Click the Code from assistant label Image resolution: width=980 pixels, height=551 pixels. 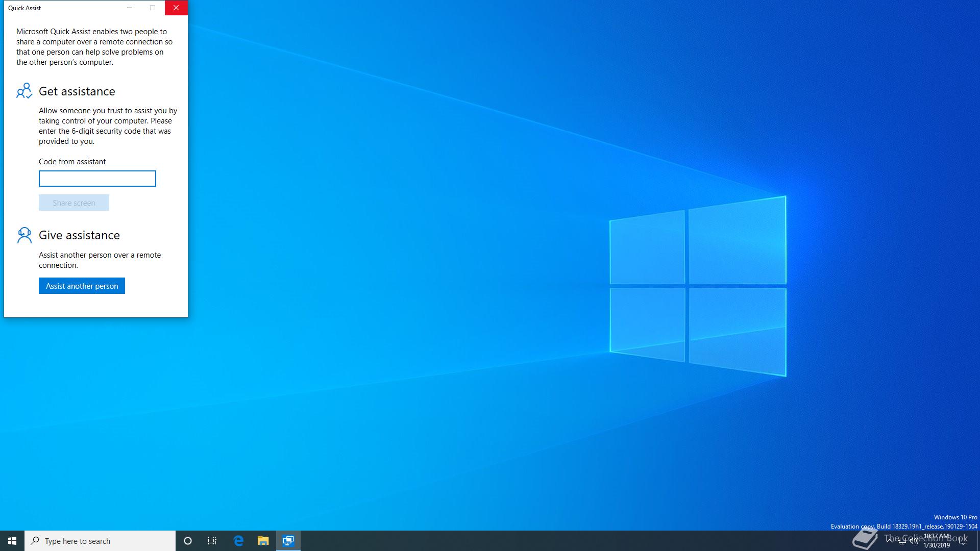pos(72,162)
